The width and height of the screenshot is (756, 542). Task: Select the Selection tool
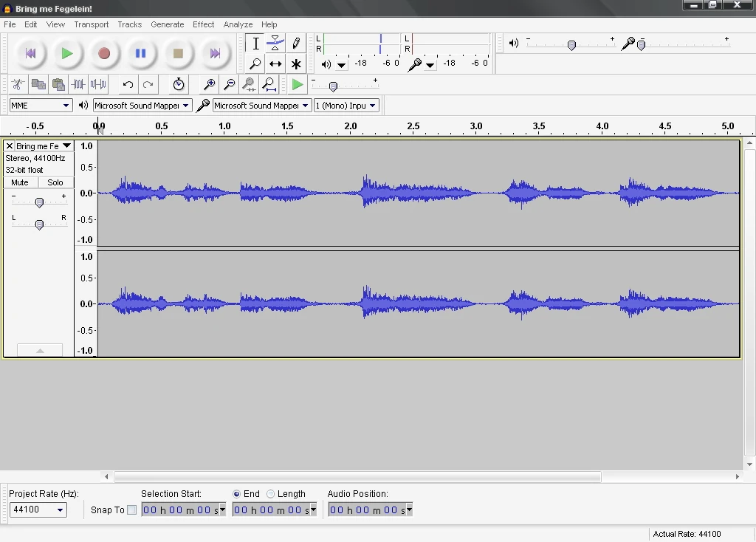255,43
